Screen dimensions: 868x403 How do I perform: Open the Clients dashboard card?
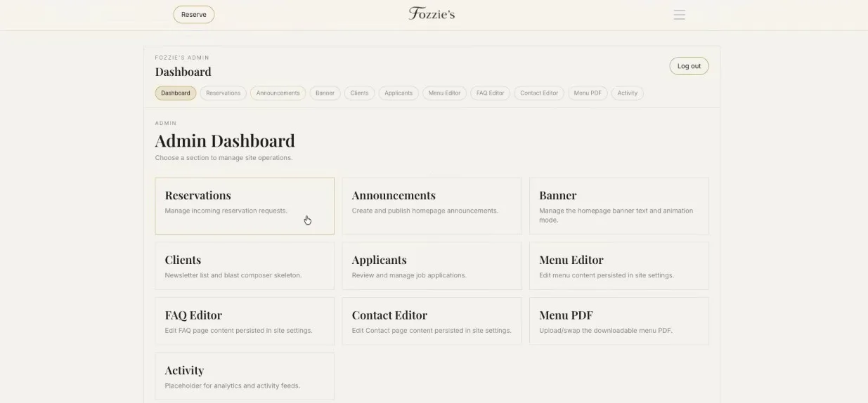coord(245,266)
